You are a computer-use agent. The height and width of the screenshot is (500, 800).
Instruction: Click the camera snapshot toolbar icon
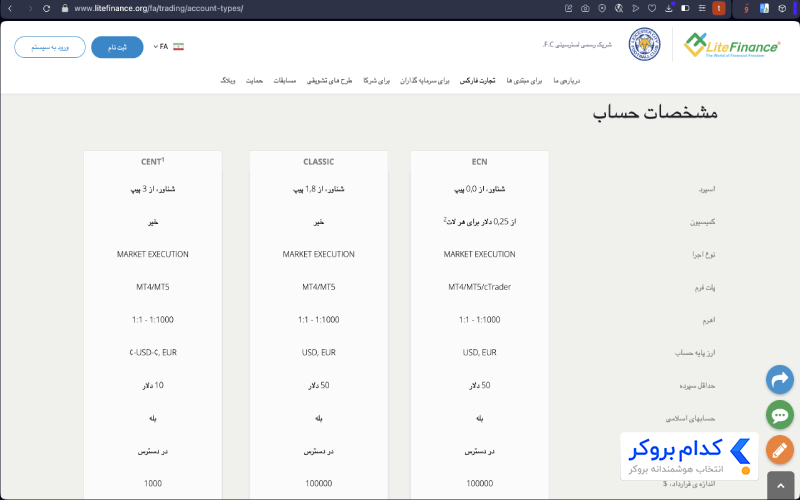[585, 8]
